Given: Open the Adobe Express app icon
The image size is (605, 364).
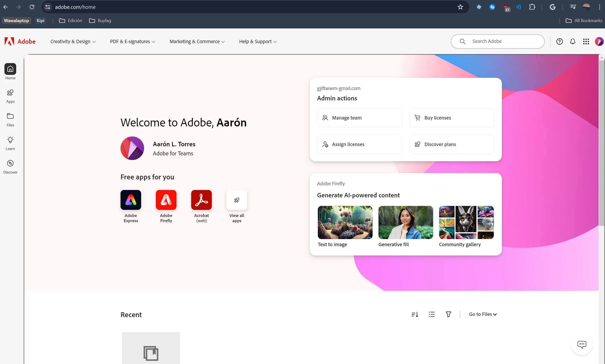Looking at the screenshot, I should point(131,200).
